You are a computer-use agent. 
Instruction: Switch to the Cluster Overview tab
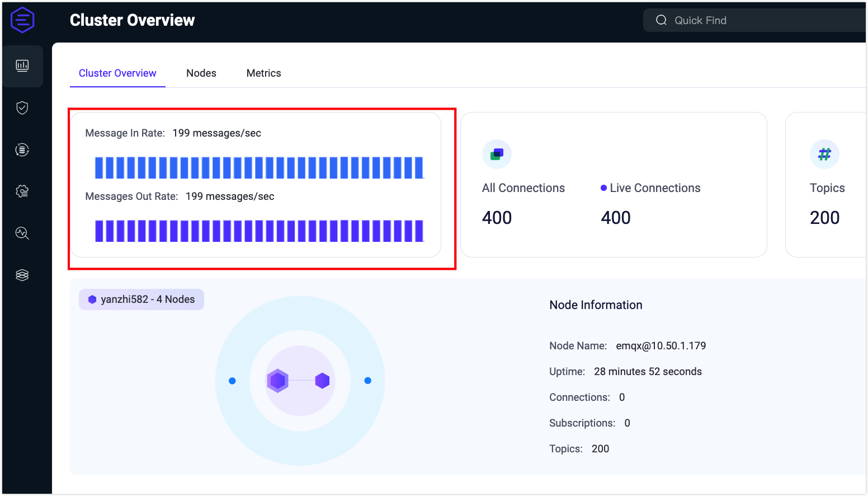(x=117, y=73)
